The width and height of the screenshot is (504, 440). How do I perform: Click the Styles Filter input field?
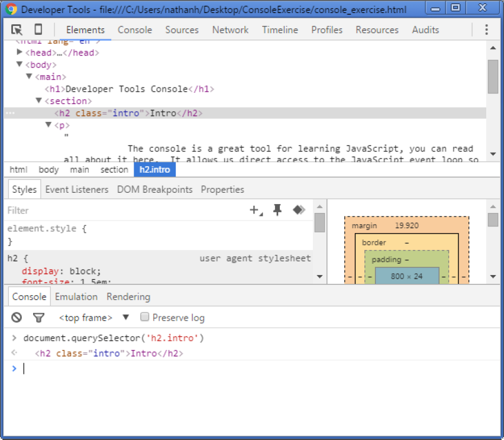click(x=125, y=211)
